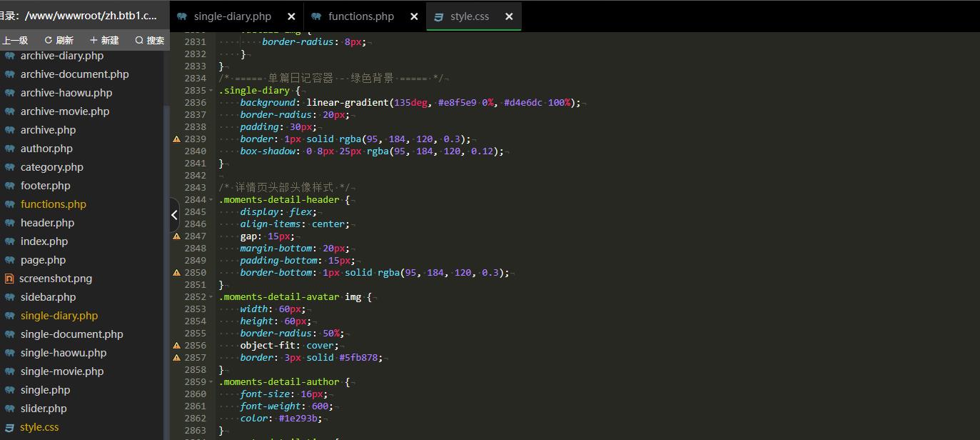The image size is (980, 440).
Task: Open file search with 搜索
Action: (150, 41)
